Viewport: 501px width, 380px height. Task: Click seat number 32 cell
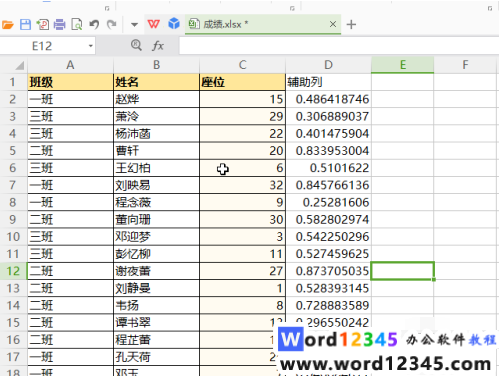click(x=242, y=185)
